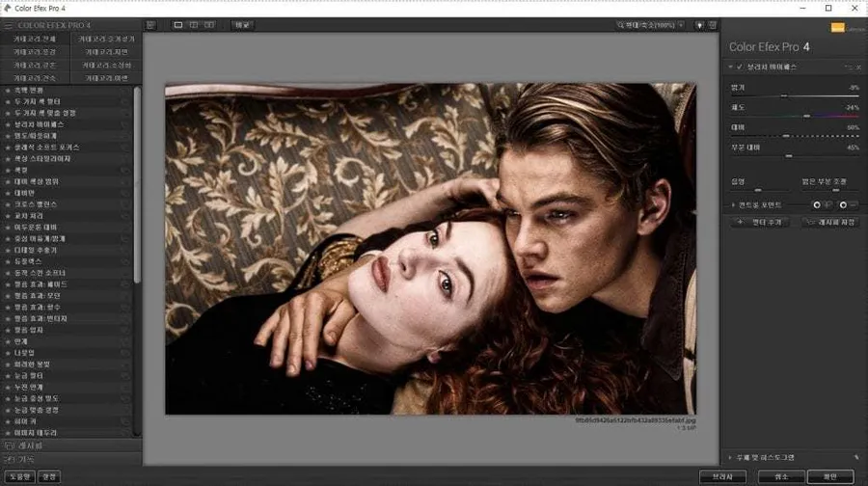The image size is (868, 486).
Task: Open presets icon for 안개 filter
Action: click(x=124, y=341)
